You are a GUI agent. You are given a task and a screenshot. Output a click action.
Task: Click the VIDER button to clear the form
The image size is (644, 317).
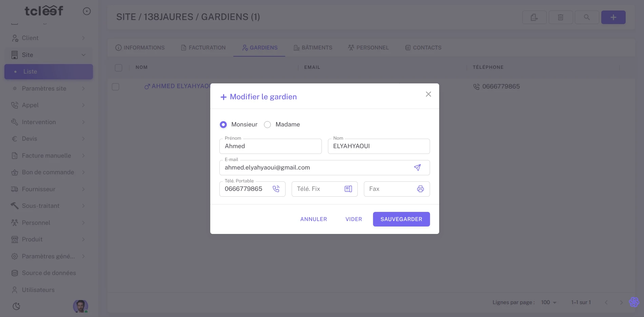click(x=353, y=219)
